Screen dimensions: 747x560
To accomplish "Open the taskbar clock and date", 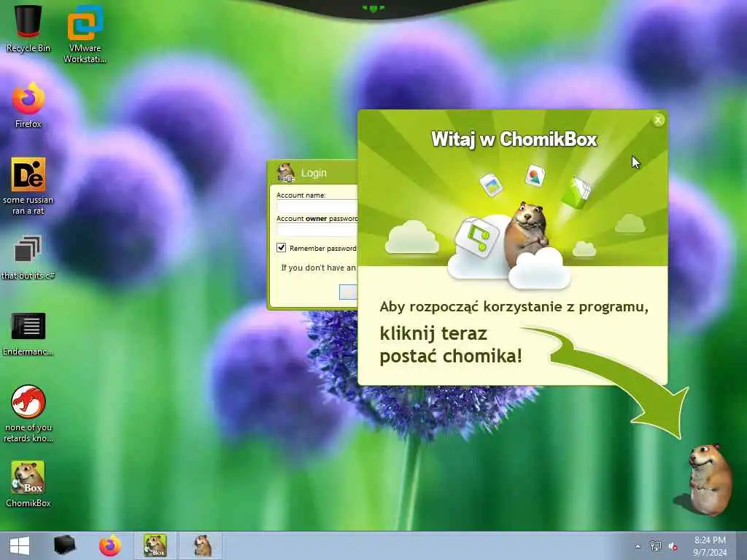I will point(710,546).
